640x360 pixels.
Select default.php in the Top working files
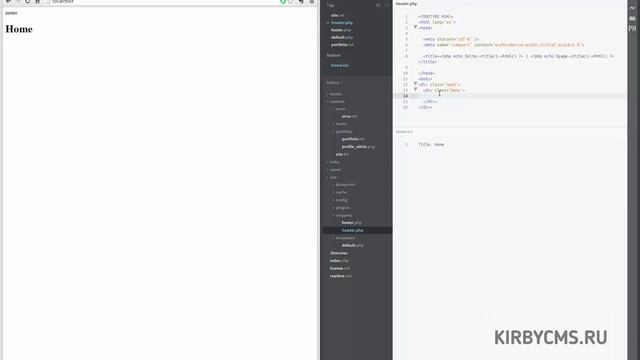coord(342,37)
